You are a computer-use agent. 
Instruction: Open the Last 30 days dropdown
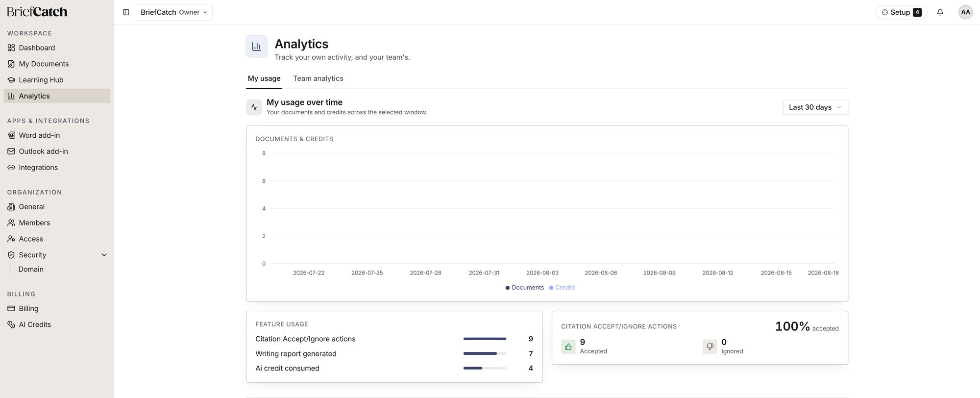click(x=815, y=107)
